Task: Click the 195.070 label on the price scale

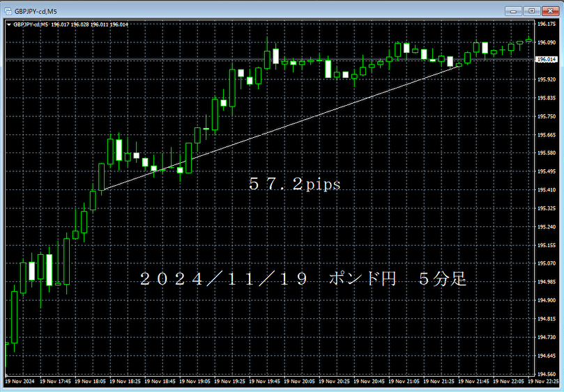Action: (x=546, y=263)
